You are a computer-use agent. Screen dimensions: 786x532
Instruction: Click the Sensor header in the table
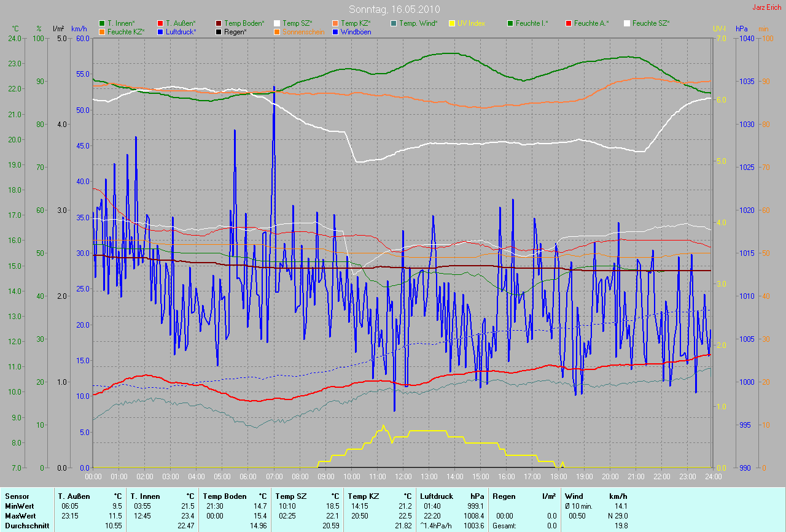[17, 496]
